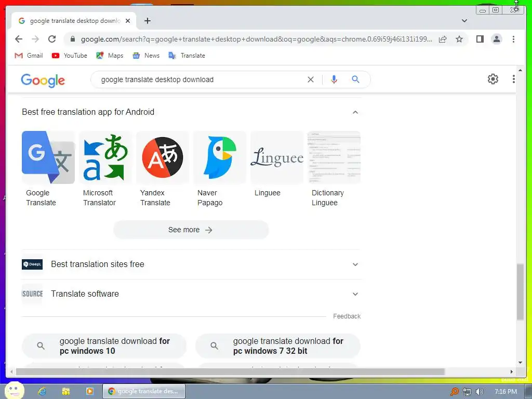The height and width of the screenshot is (399, 532).
Task: Bookmark this page with the star icon
Action: (x=459, y=39)
